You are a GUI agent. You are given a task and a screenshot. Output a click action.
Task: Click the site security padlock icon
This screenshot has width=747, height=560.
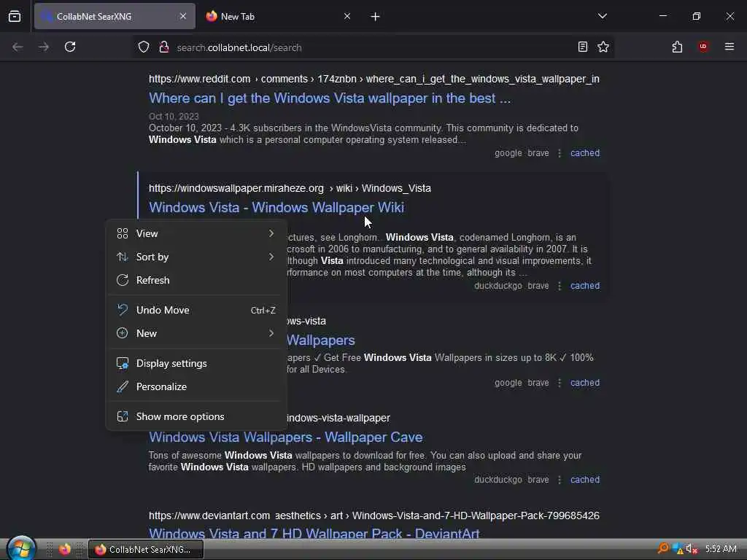(x=164, y=47)
